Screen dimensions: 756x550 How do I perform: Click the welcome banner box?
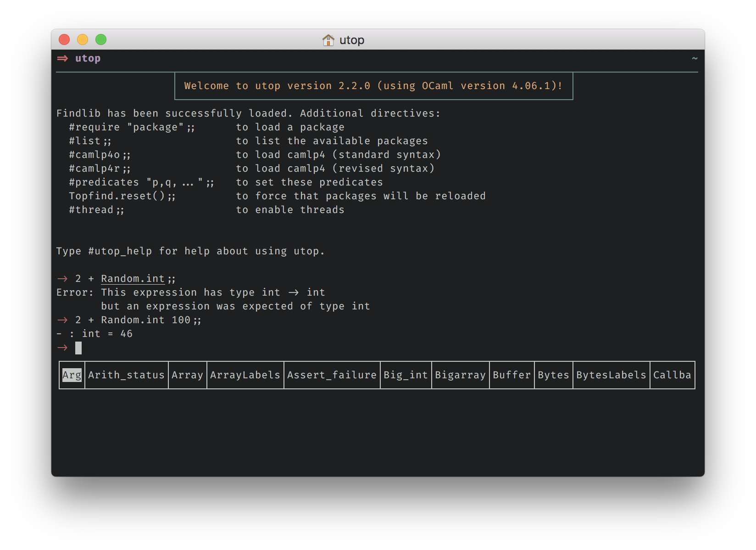[373, 86]
